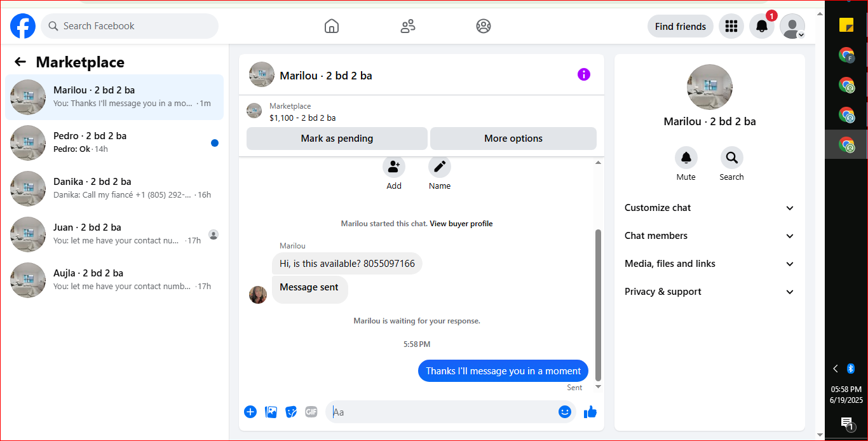Image resolution: width=868 pixels, height=441 pixels.
Task: Open Sticky Notes in Windows taskbar
Action: [846, 25]
